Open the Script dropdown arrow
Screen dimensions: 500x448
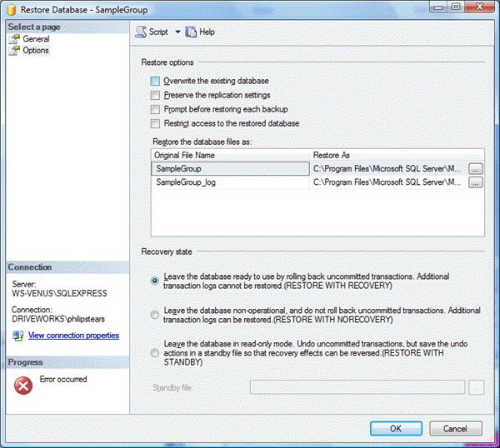coord(176,32)
